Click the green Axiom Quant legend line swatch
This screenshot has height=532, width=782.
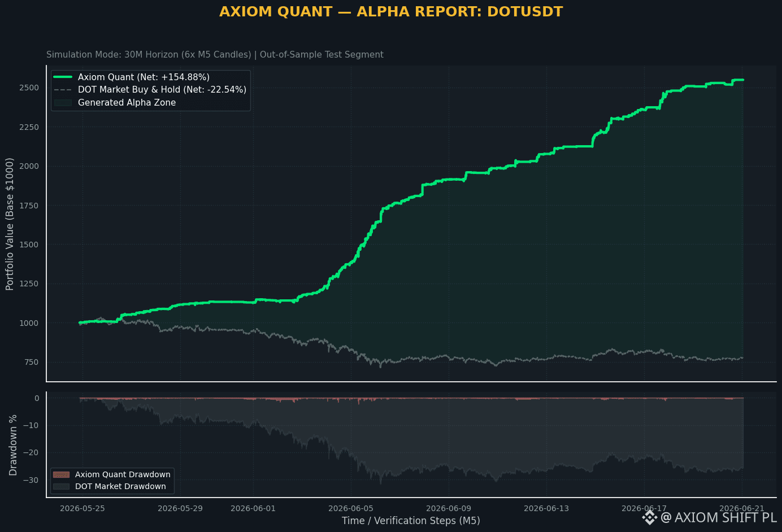[x=63, y=77]
